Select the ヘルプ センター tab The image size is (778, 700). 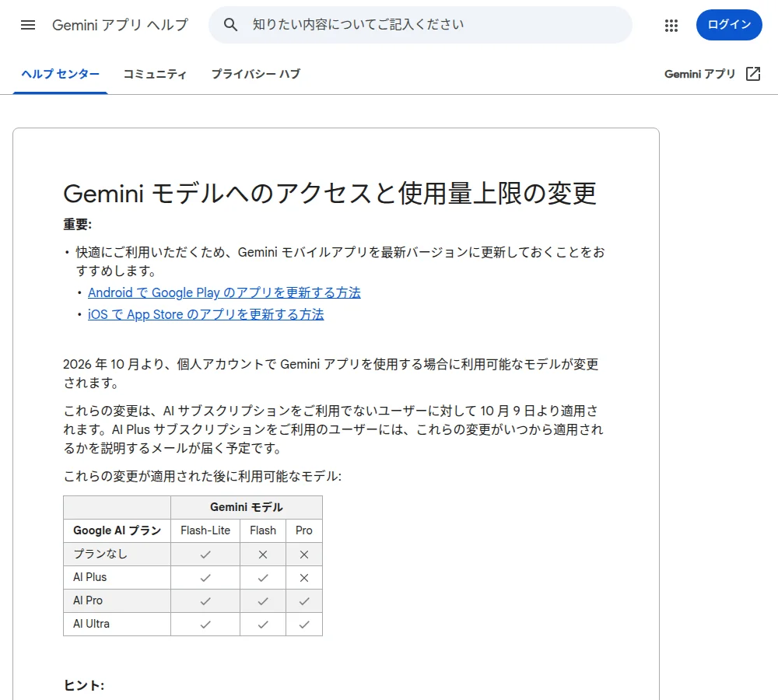click(60, 74)
